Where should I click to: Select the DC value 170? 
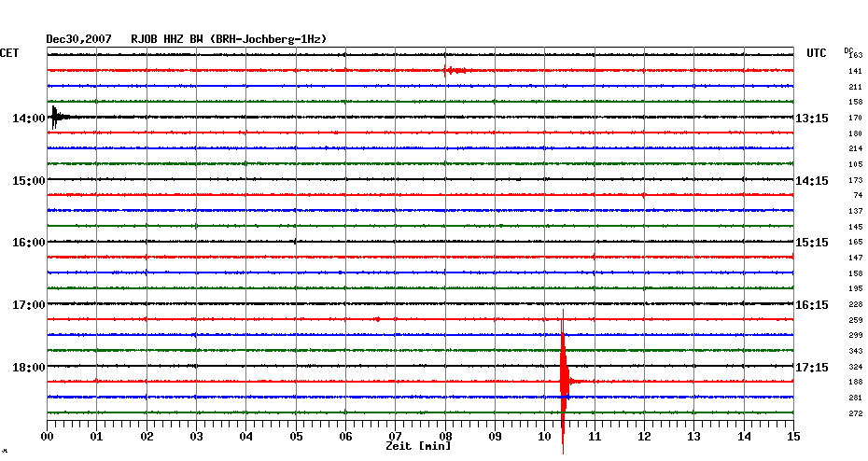(855, 118)
